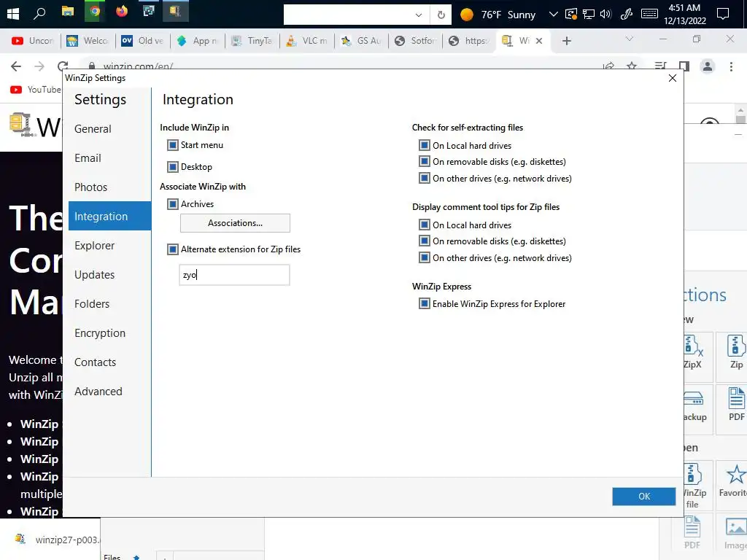The width and height of the screenshot is (747, 560).
Task: Click the alternate extension text field
Action: pyautogui.click(x=234, y=275)
